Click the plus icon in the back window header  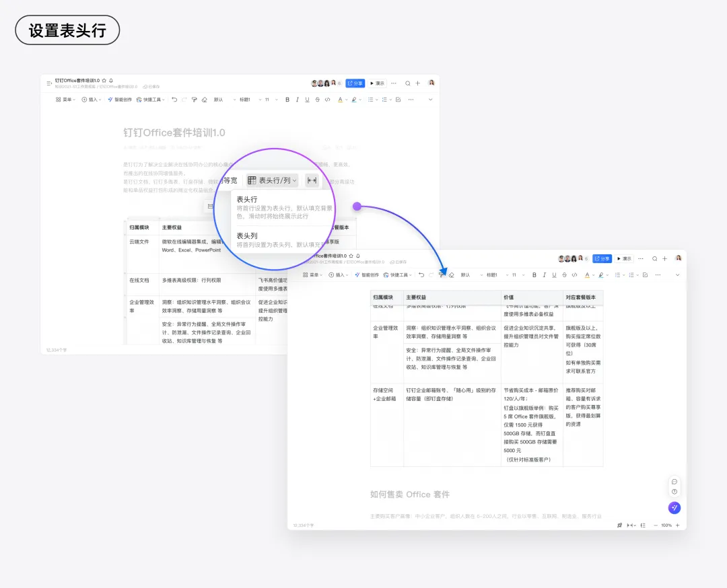[x=418, y=83]
